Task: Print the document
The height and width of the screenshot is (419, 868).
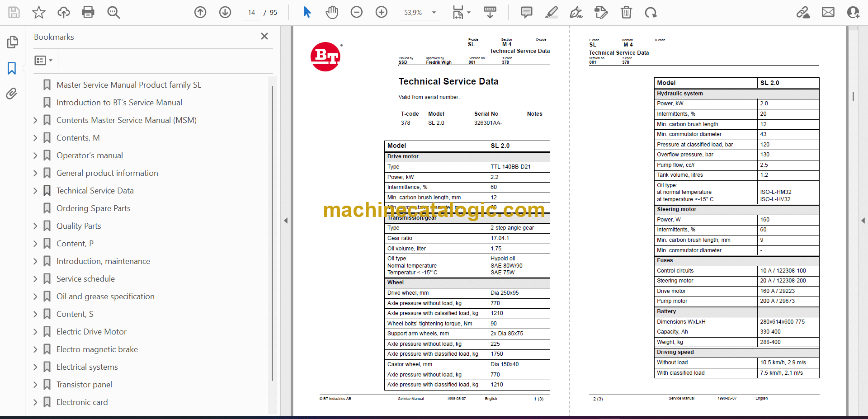Action: (88, 12)
